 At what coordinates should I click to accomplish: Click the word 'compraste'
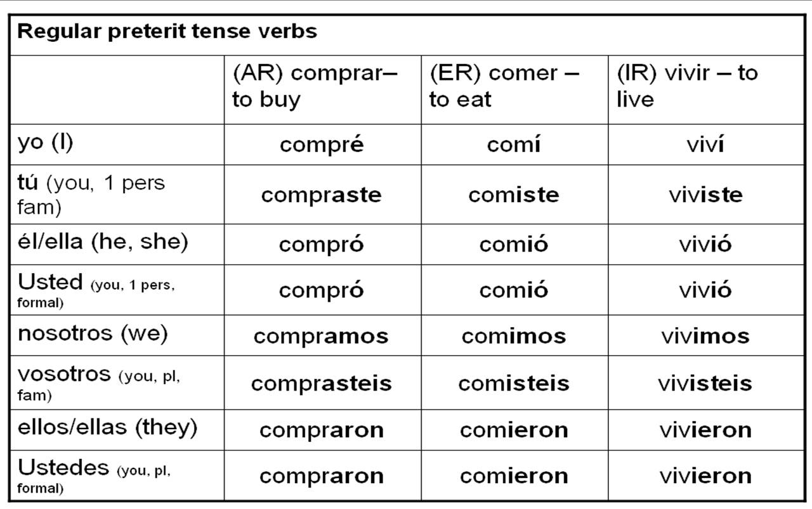coord(322,195)
